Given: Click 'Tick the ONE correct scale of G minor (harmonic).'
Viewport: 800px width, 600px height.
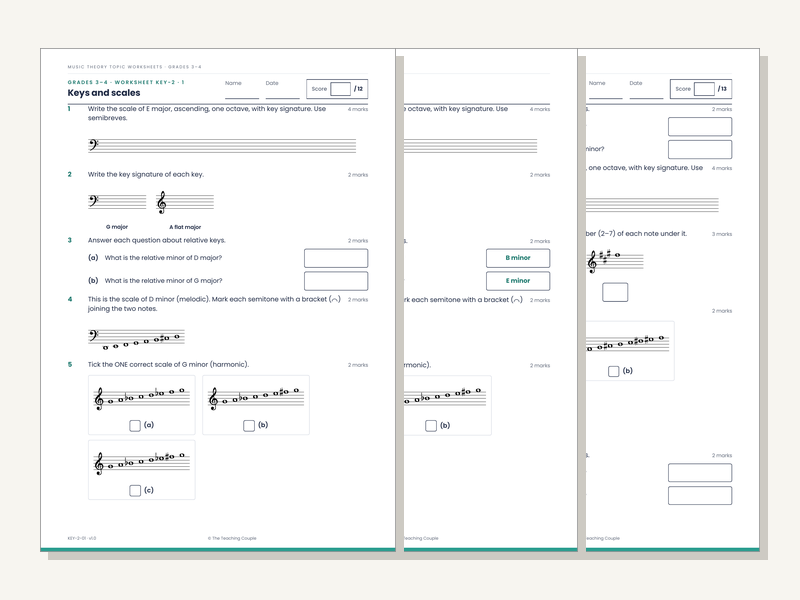Looking at the screenshot, I should click(168, 365).
